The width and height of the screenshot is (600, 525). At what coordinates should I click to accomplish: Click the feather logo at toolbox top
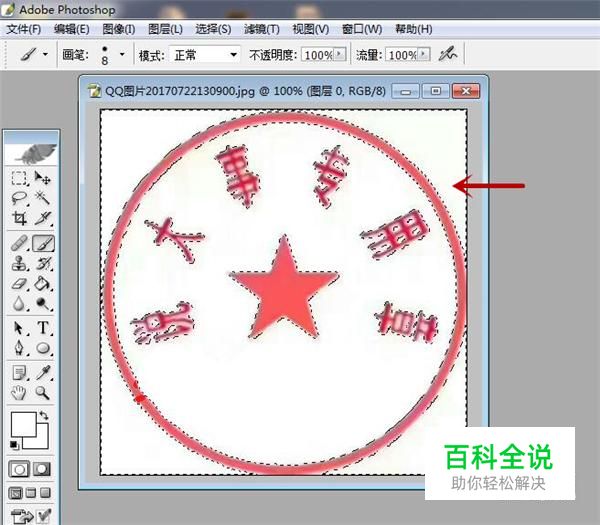31,153
